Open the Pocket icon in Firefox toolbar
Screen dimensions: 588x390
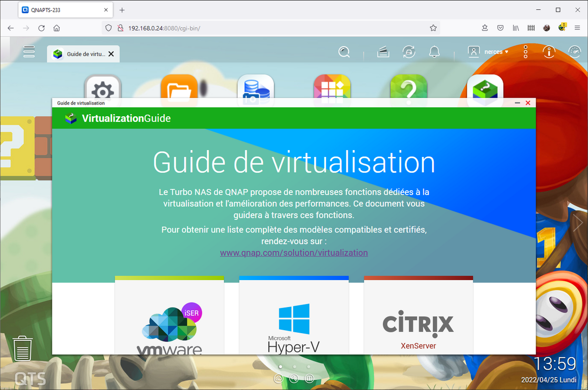(500, 28)
